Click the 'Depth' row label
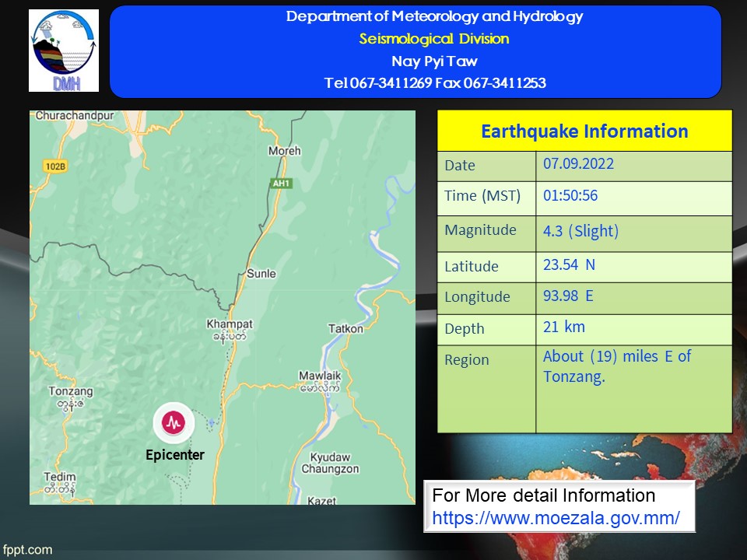 point(464,328)
